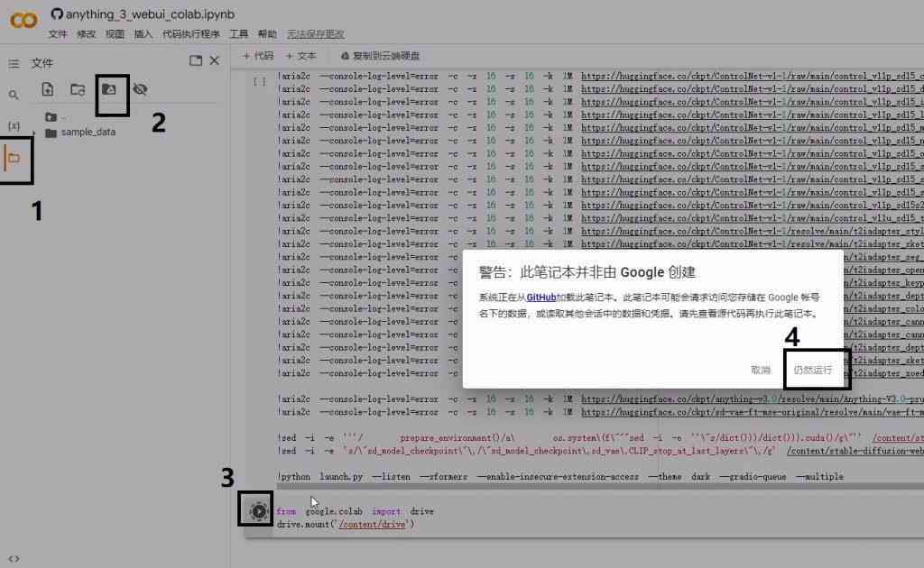
Task: Select the Files folder sidebar icon
Action: tap(14, 158)
